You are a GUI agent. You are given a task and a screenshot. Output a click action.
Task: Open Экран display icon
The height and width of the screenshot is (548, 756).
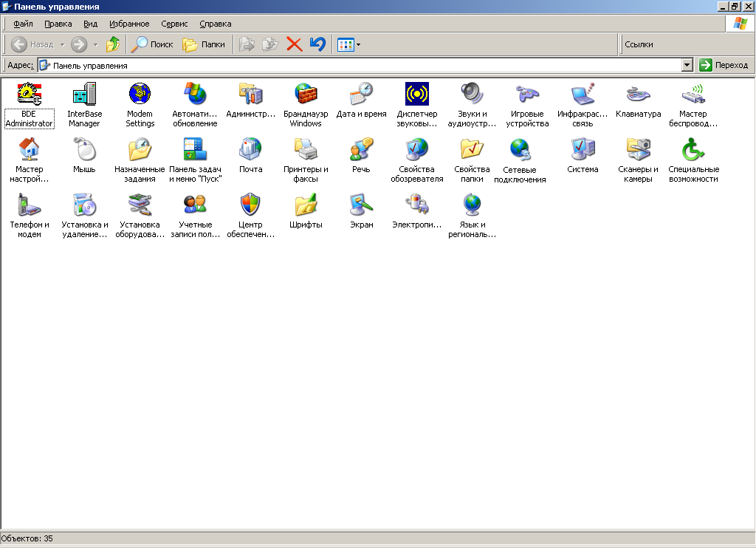pos(361,205)
